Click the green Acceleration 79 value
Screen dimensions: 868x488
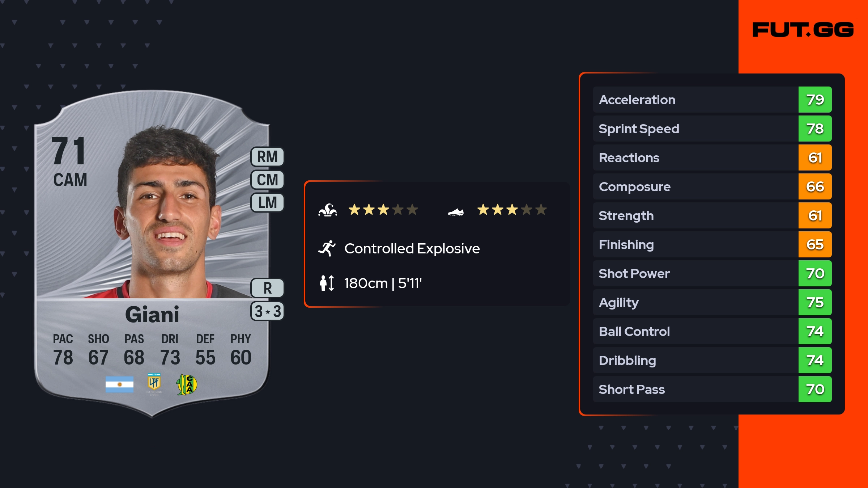pyautogui.click(x=815, y=100)
